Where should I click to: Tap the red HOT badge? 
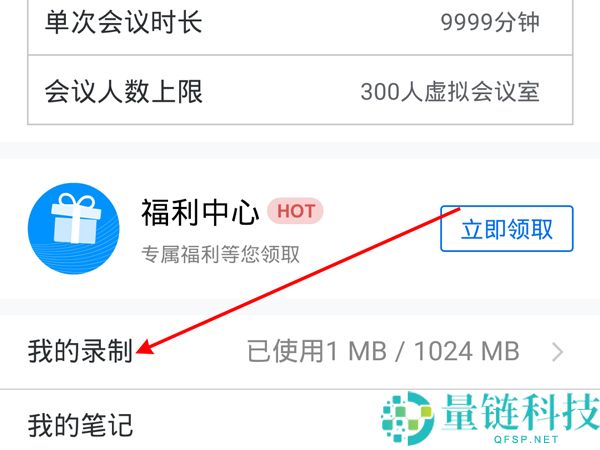pyautogui.click(x=295, y=211)
